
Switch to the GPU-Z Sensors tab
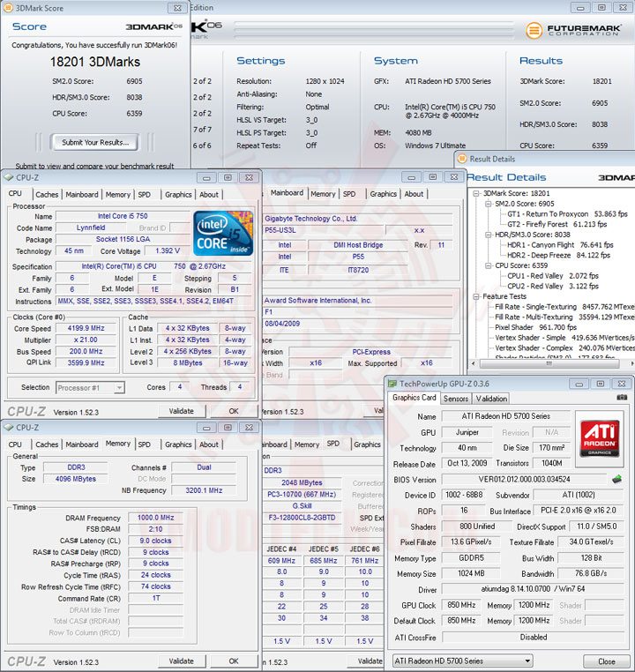455,399
